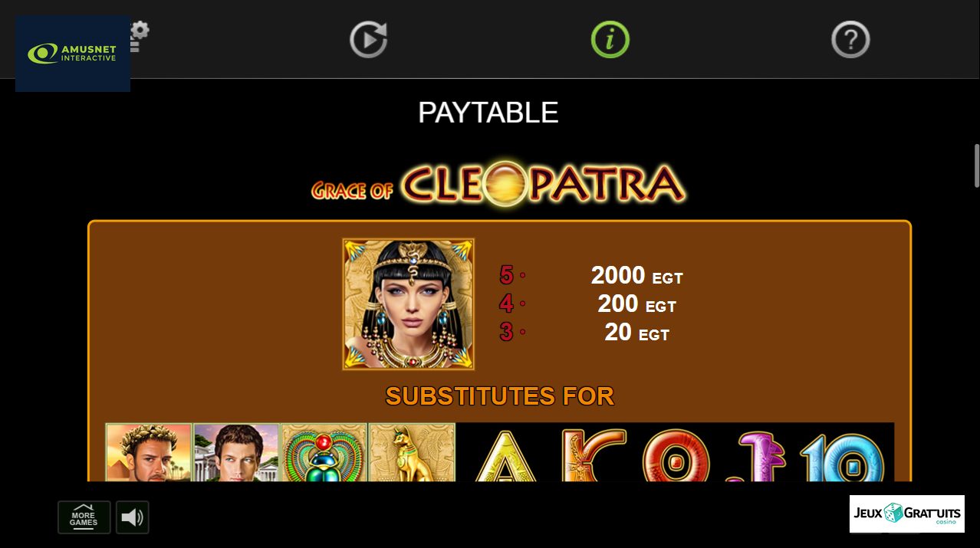Open the More Games button
Screen dimensions: 980x548
tap(84, 517)
